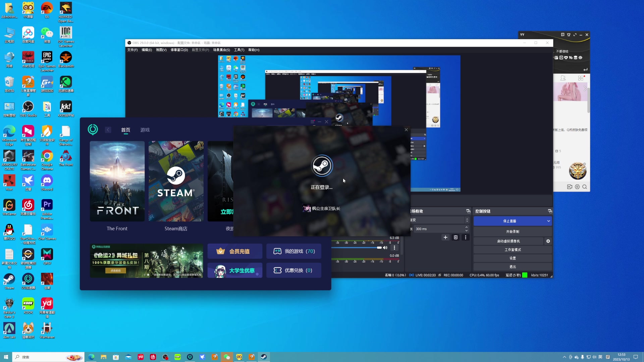Viewport: 644px width, 362px height.
Task: Open WeChat from the taskbar
Action: coord(227,357)
